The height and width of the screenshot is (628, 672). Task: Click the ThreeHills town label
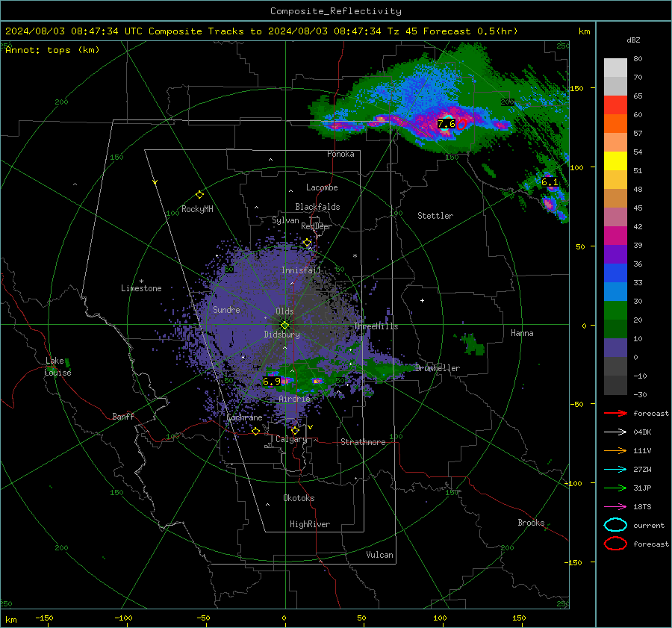(x=376, y=326)
